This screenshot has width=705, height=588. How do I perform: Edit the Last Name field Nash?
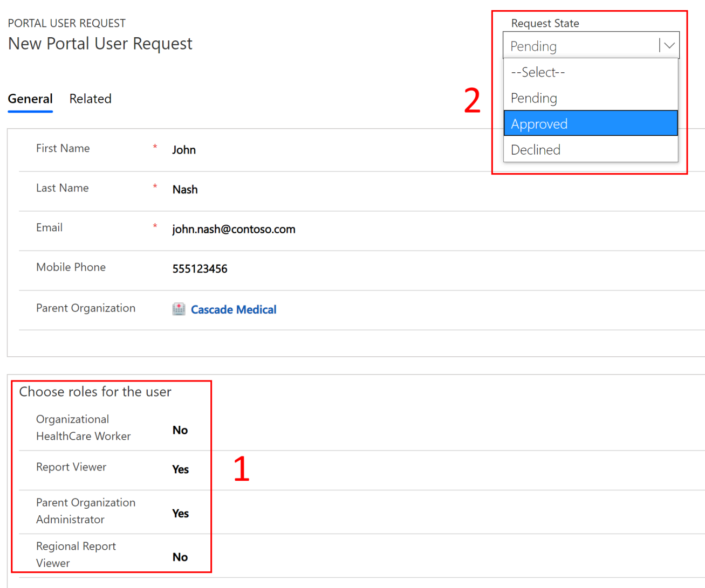tap(185, 190)
